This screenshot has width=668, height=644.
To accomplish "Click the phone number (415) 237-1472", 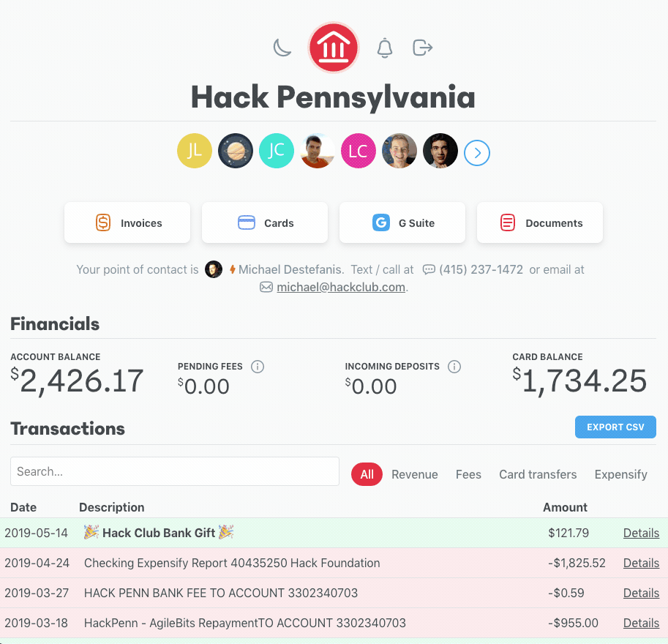I will [x=481, y=269].
